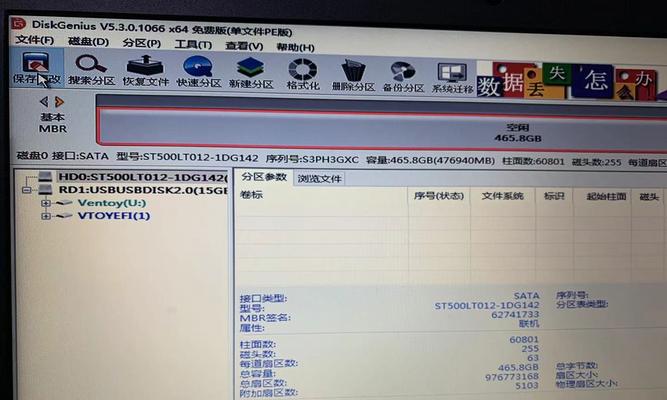Image resolution: width=667 pixels, height=400 pixels.
Task: Click the RD1 USB disk icon in tree
Action: click(x=45, y=189)
